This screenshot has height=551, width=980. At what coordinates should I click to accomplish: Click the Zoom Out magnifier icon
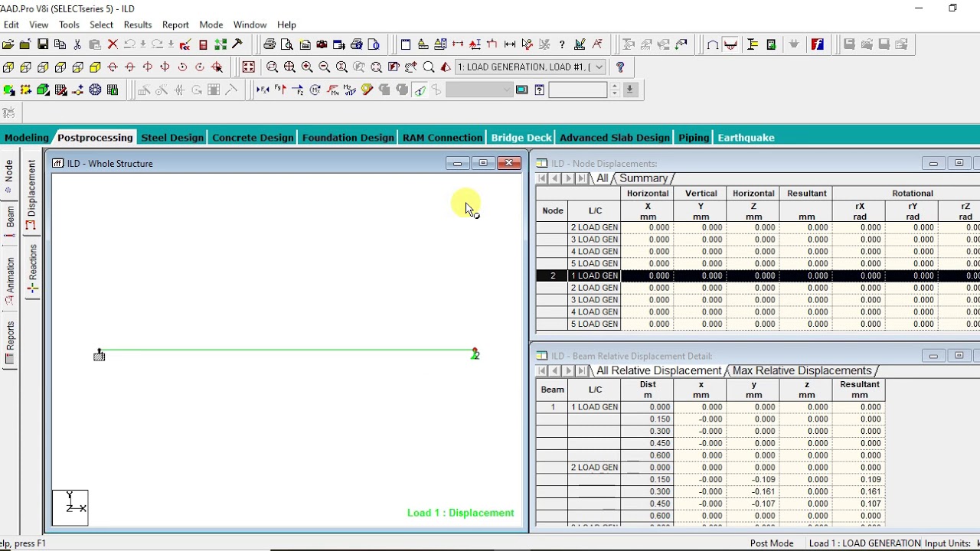(324, 67)
